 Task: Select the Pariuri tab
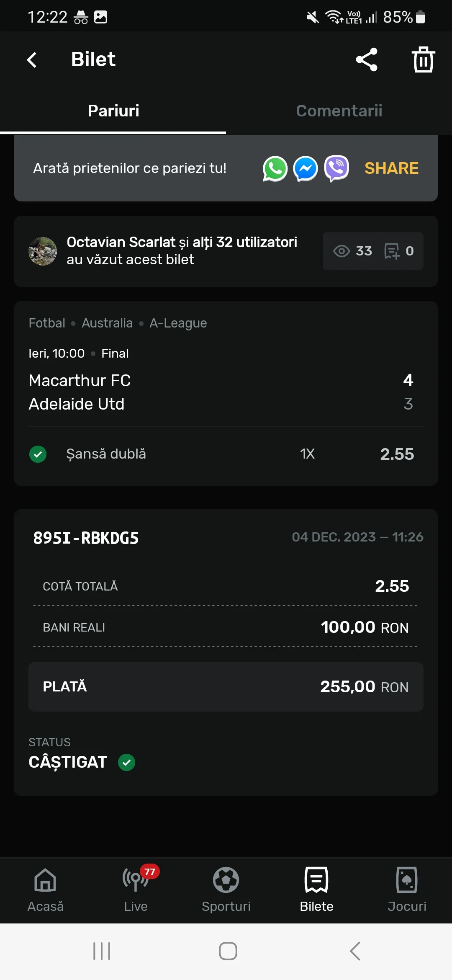coord(113,111)
